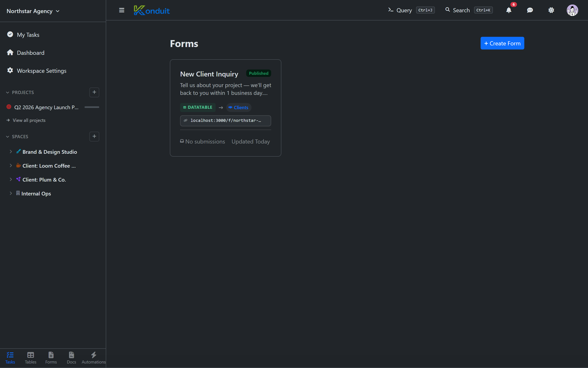Viewport: 588px width, 368px height.
Task: Switch to the Forms bottom tab
Action: tap(51, 358)
